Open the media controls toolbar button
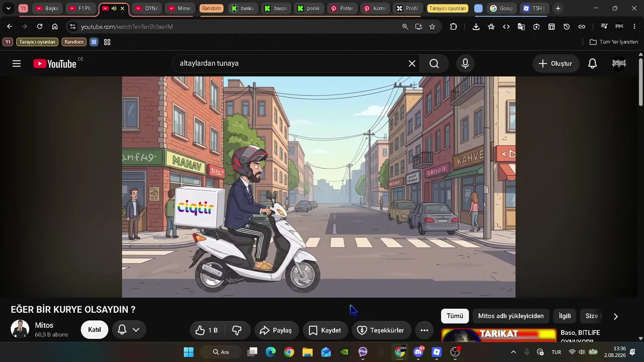 click(604, 27)
